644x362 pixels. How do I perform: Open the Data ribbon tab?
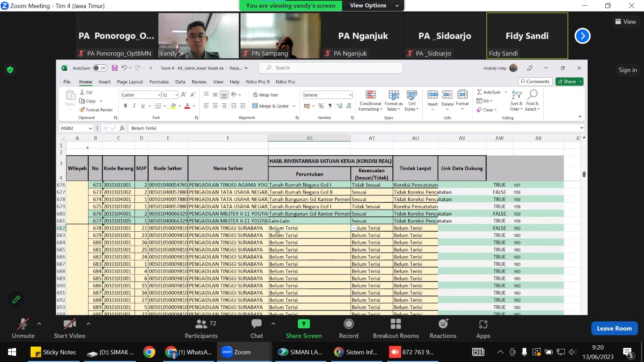coord(180,82)
